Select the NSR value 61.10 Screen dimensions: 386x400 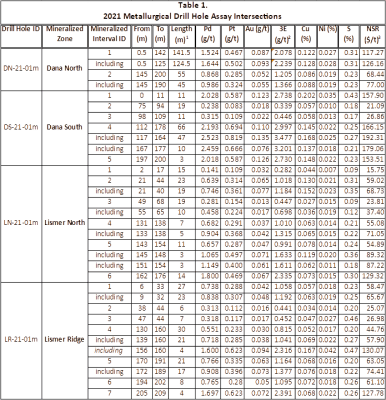(x=375, y=382)
